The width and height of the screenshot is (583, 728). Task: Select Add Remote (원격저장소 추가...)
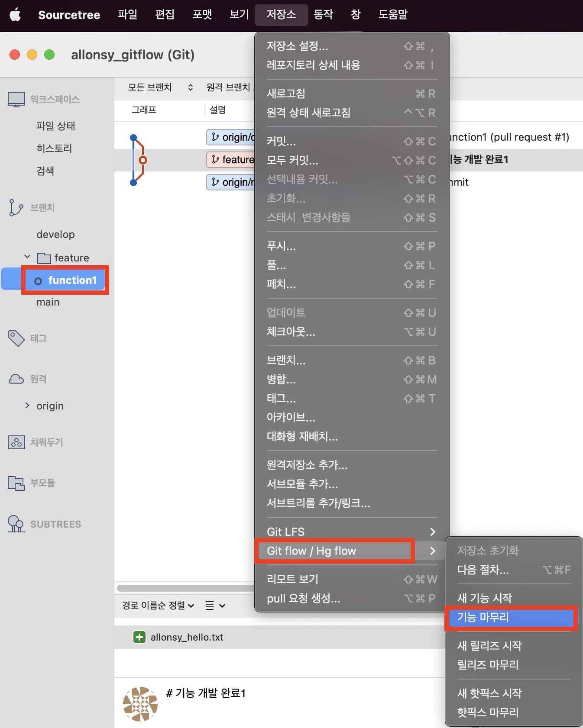click(x=352, y=465)
